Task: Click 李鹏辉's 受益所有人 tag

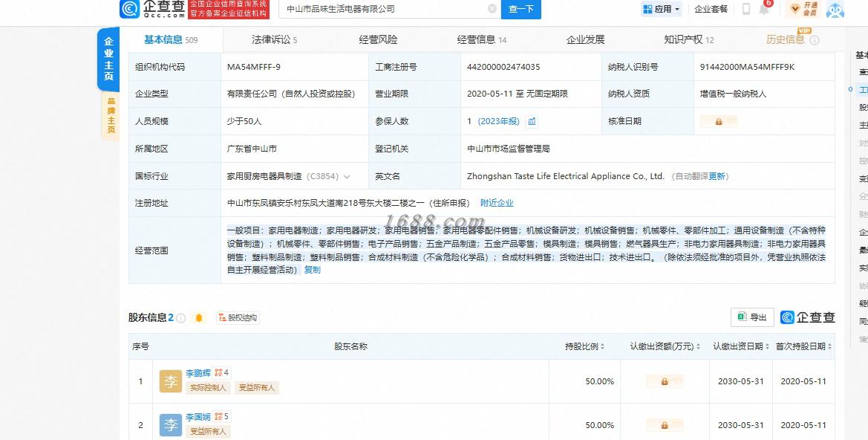Action: 257,388
